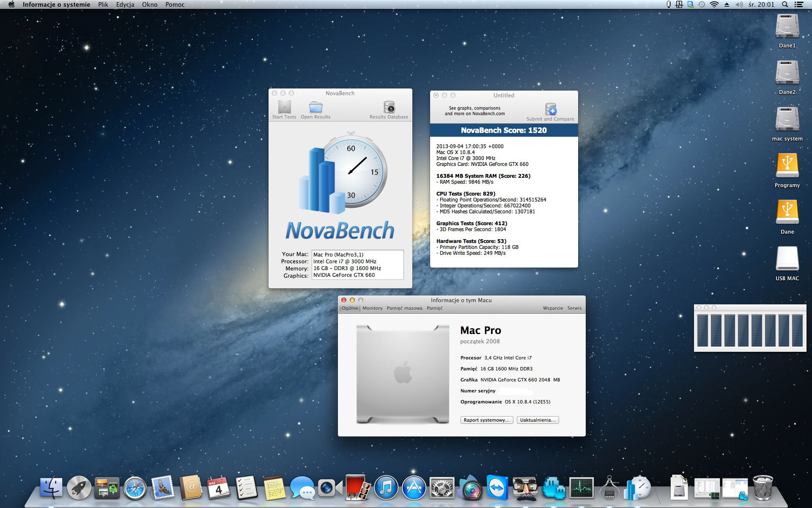
Task: Click the Graphics Tests (Score: 412) heading
Action: coord(472,224)
